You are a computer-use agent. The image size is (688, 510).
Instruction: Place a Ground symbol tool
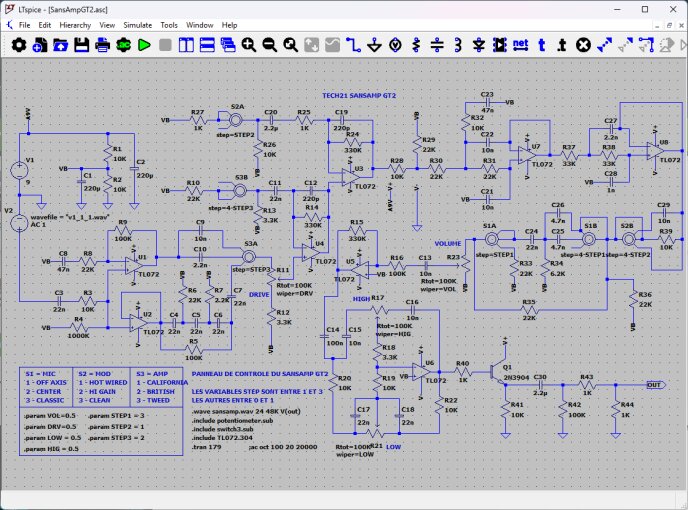[x=374, y=45]
